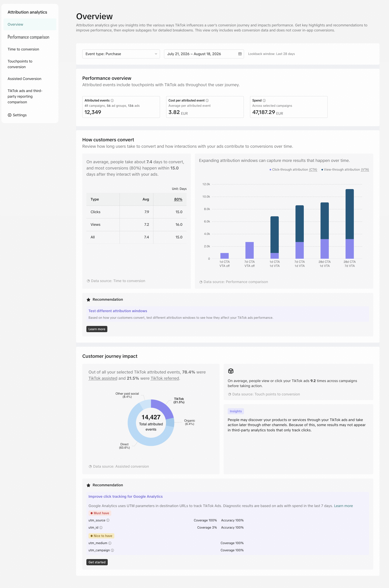Click Organic (6.4%) donut label
The height and width of the screenshot is (588, 389).
[x=189, y=422]
